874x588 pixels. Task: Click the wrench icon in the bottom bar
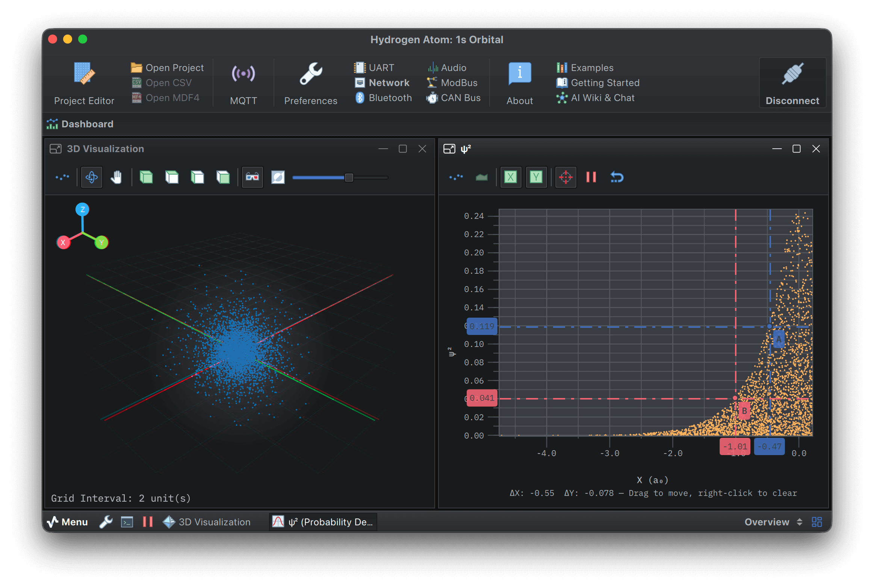click(x=106, y=522)
